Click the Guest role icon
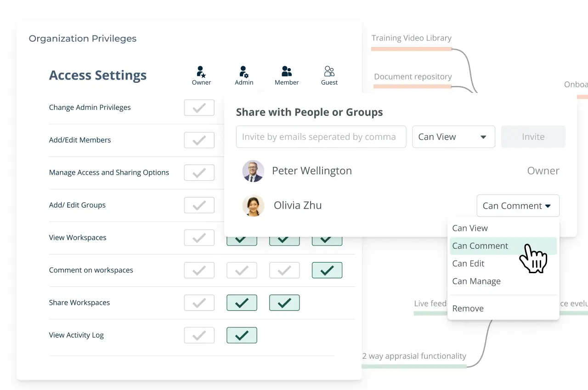The width and height of the screenshot is (588, 390). click(329, 71)
